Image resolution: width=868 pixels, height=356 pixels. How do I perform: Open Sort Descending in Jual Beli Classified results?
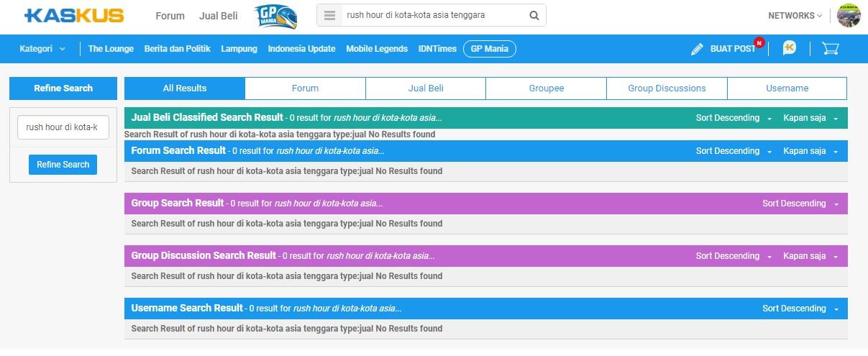(734, 118)
